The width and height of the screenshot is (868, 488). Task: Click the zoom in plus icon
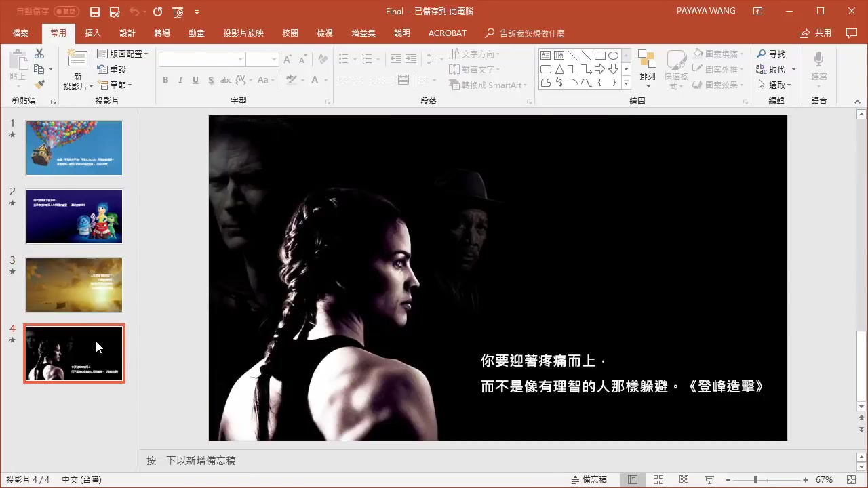coord(805,479)
